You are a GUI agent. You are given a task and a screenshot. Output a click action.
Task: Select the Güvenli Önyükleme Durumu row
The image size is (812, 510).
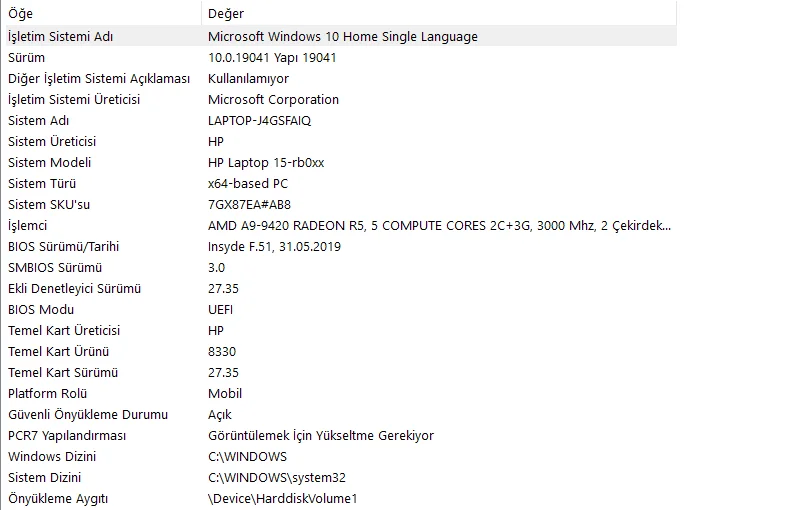coord(88,414)
